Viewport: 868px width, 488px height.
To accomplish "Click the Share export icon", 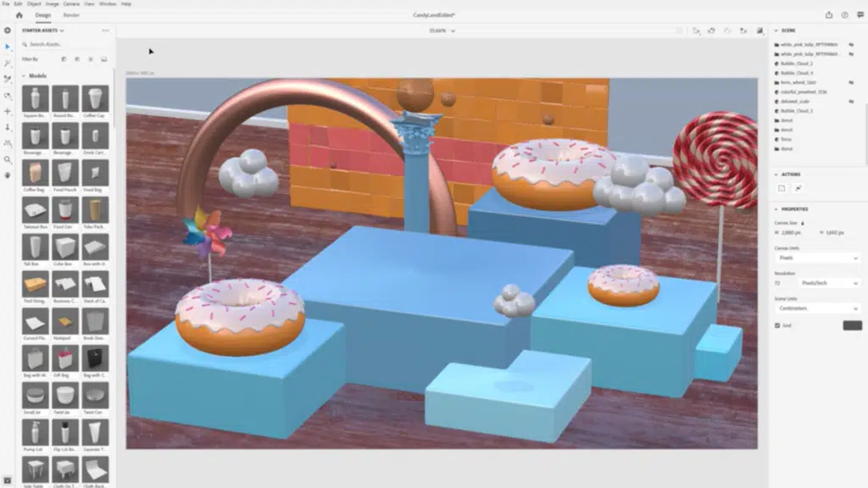I will tap(828, 15).
